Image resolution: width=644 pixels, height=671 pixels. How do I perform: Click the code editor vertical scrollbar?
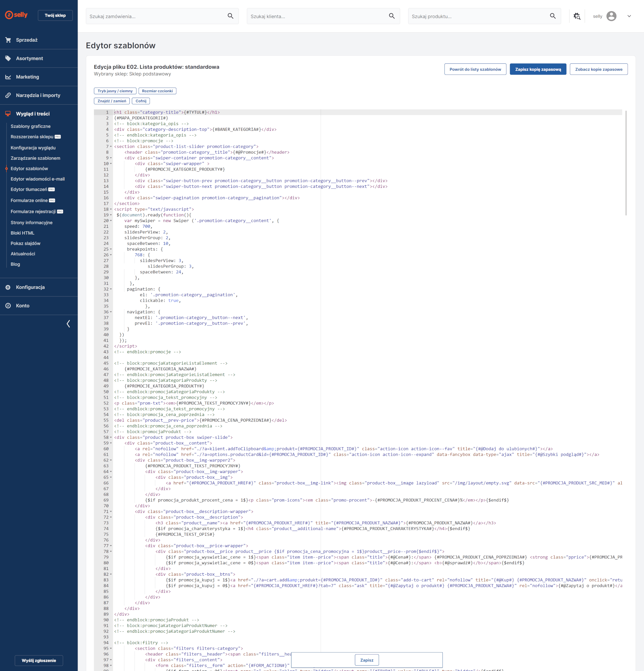pos(626,163)
